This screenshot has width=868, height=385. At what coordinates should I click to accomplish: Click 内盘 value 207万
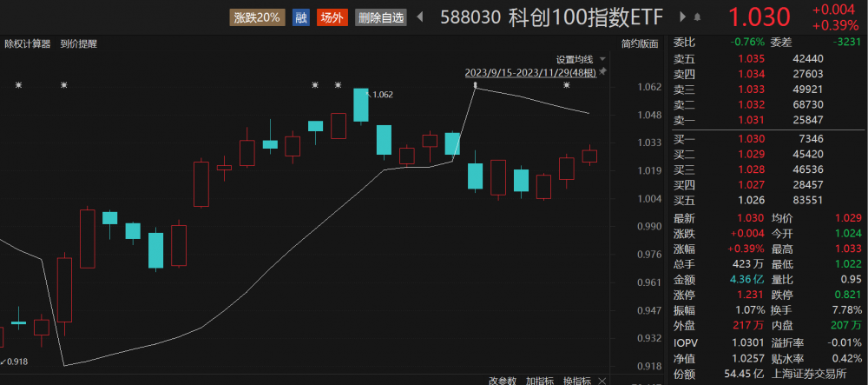pos(848,325)
